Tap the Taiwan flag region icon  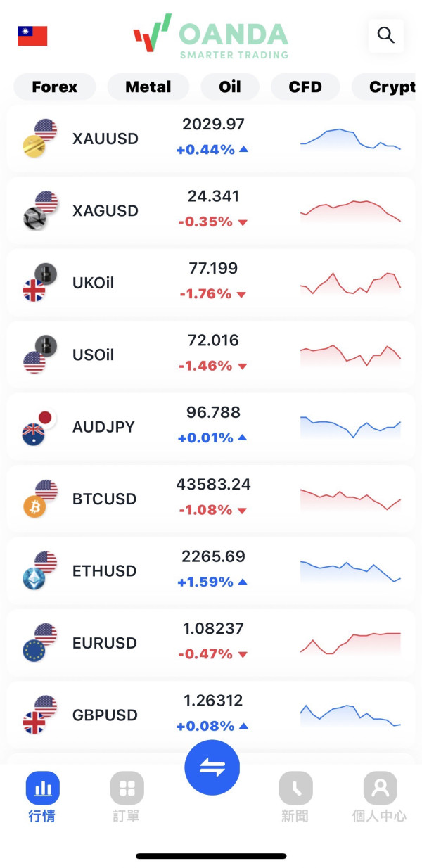click(x=32, y=36)
